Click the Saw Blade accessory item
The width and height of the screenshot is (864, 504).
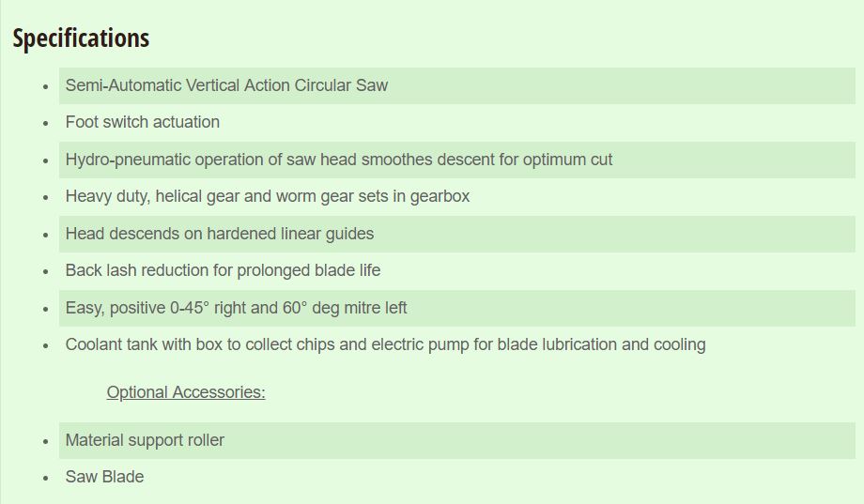(104, 477)
